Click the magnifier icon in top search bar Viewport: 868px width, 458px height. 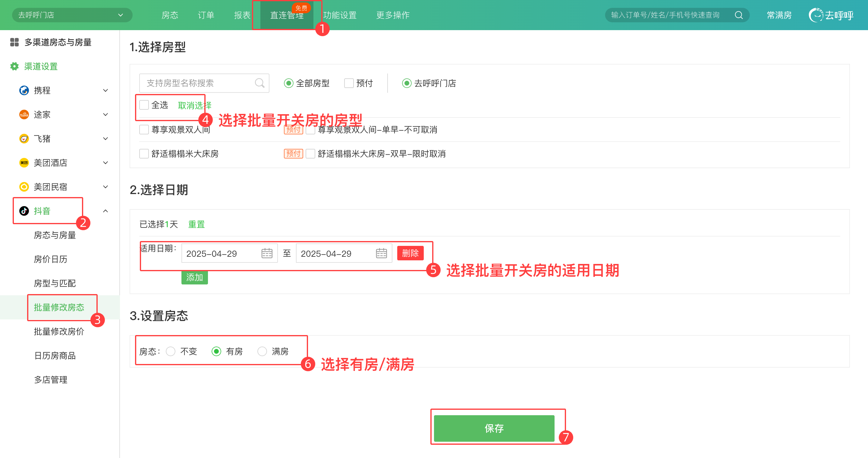click(739, 15)
